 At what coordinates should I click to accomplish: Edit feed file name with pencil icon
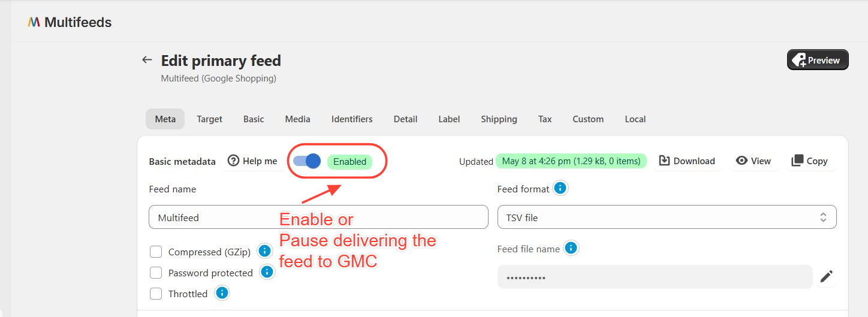pos(827,277)
